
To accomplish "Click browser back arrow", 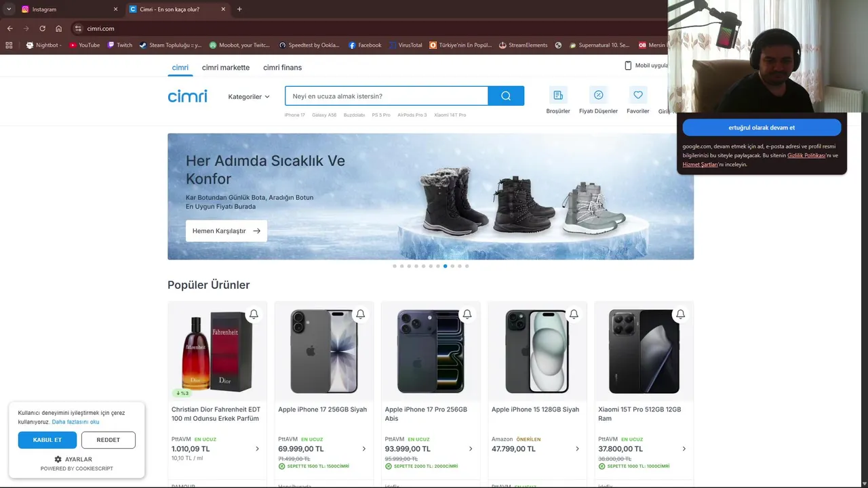I will 9,28.
